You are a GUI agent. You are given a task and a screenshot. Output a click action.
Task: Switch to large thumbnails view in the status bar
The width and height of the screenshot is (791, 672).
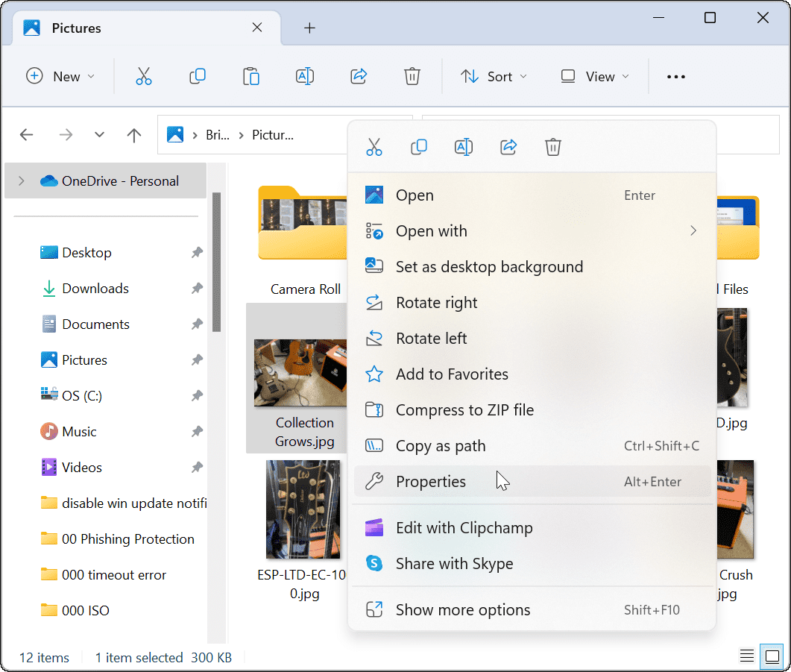tap(772, 656)
